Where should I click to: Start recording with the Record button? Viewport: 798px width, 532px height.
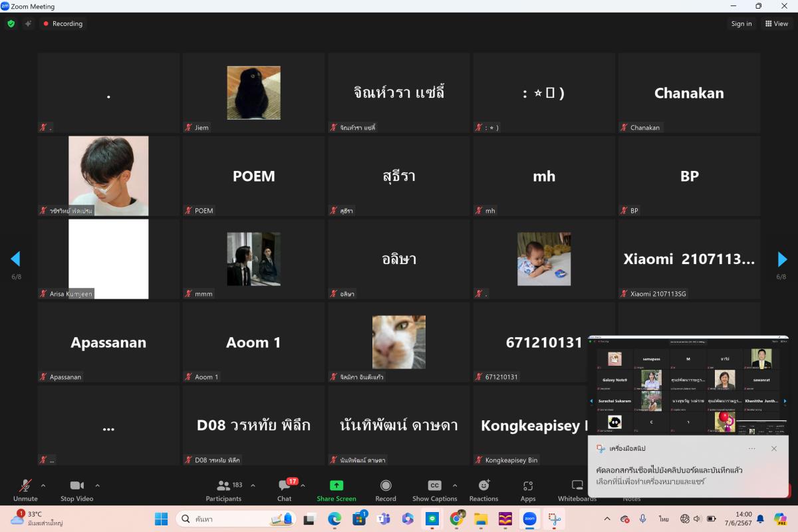(x=386, y=490)
